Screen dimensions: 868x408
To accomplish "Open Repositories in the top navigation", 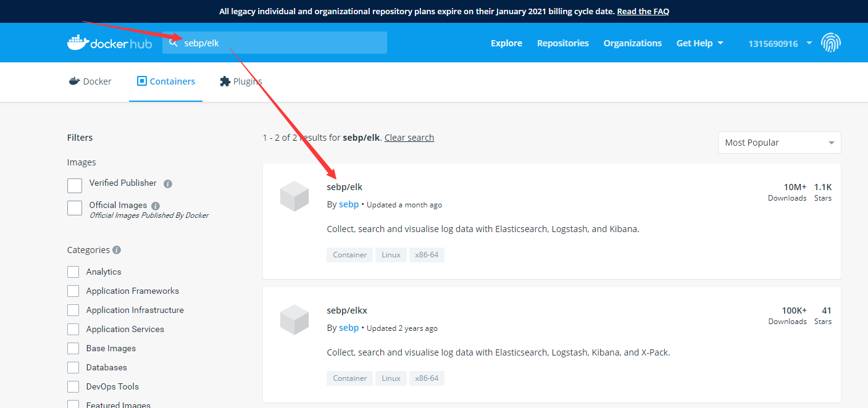I will tap(563, 43).
